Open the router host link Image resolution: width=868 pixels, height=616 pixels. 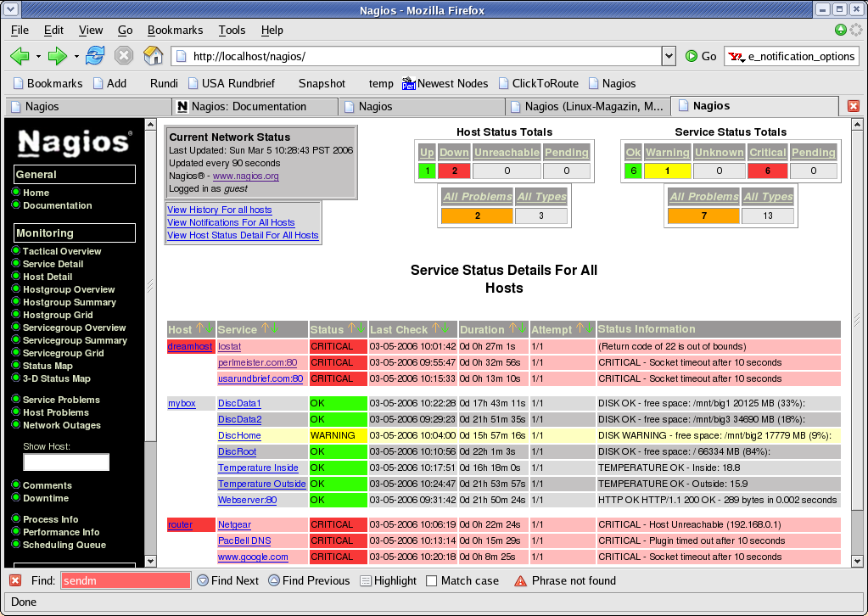[x=180, y=524]
